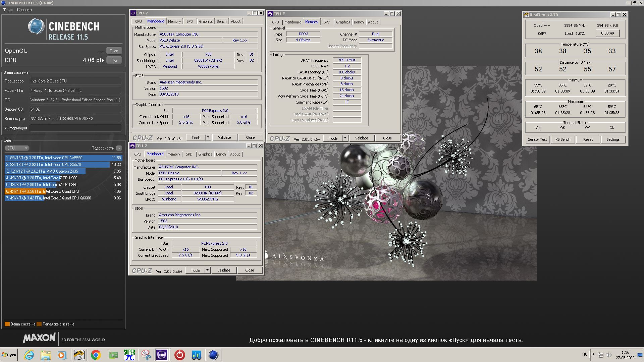Open the Справка menu

[24, 10]
